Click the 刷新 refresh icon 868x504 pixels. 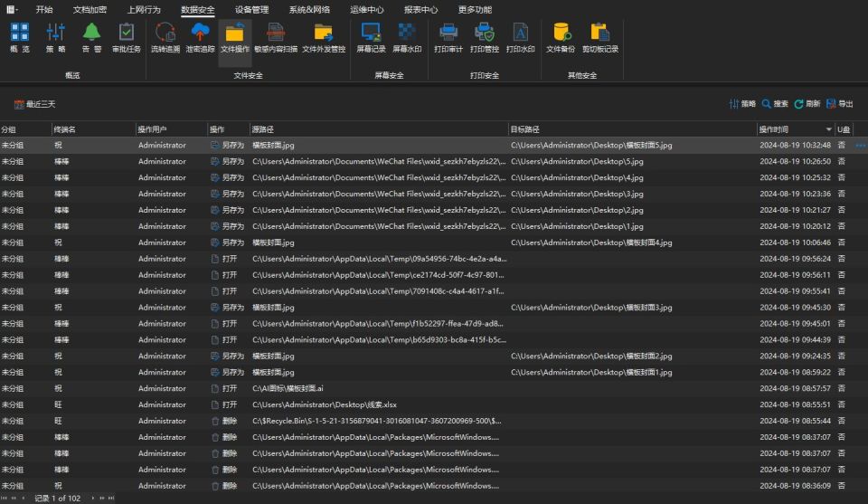pos(807,103)
